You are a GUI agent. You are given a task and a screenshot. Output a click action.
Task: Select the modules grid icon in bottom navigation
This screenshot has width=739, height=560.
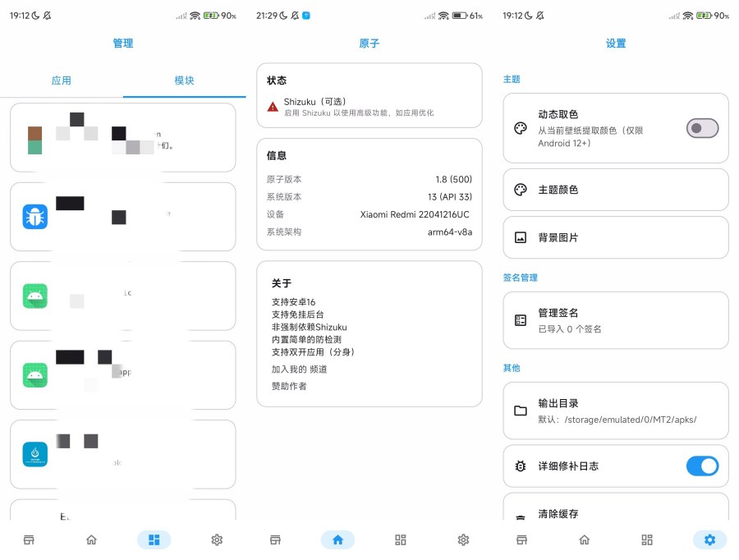[x=154, y=539]
